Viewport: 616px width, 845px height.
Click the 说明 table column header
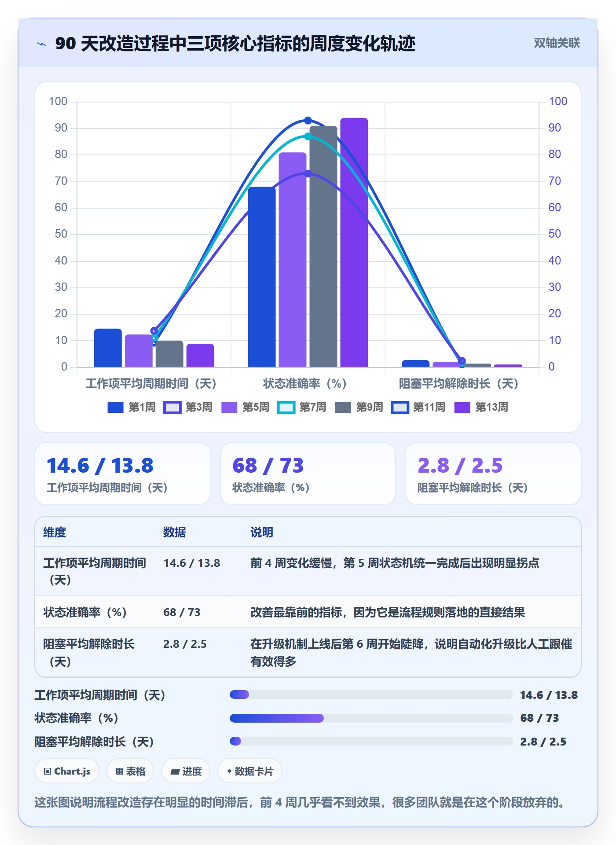[x=262, y=532]
